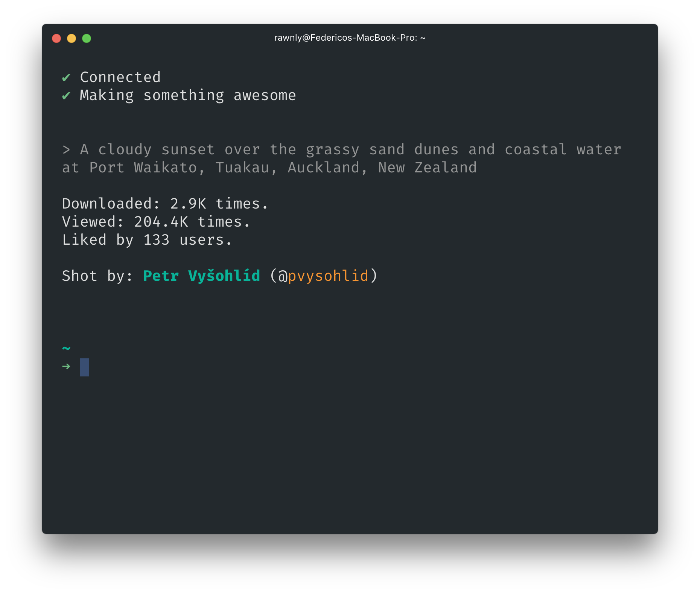Image resolution: width=700 pixels, height=594 pixels.
Task: Click the chevron before the photo description
Action: pyautogui.click(x=66, y=149)
